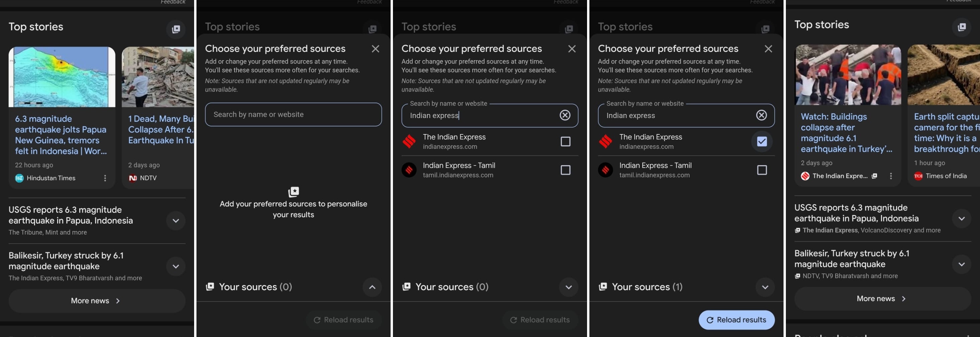Open the cracked earth thumbnail

944,75
